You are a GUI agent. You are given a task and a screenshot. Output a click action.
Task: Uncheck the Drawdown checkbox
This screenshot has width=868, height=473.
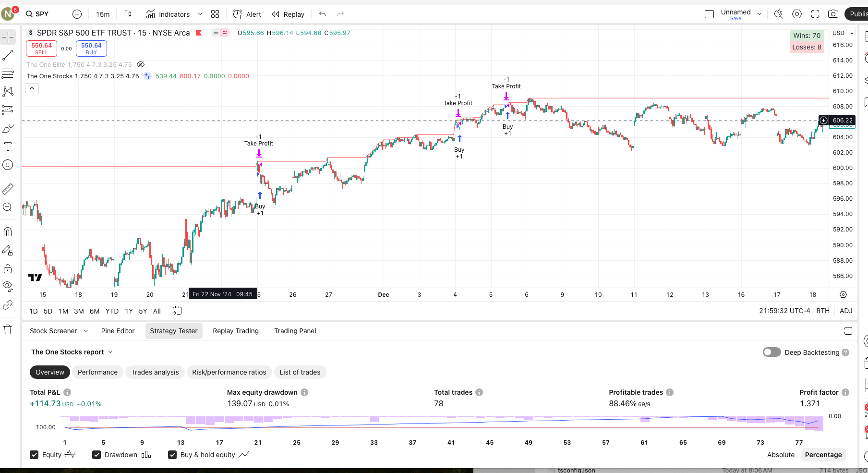[96, 455]
